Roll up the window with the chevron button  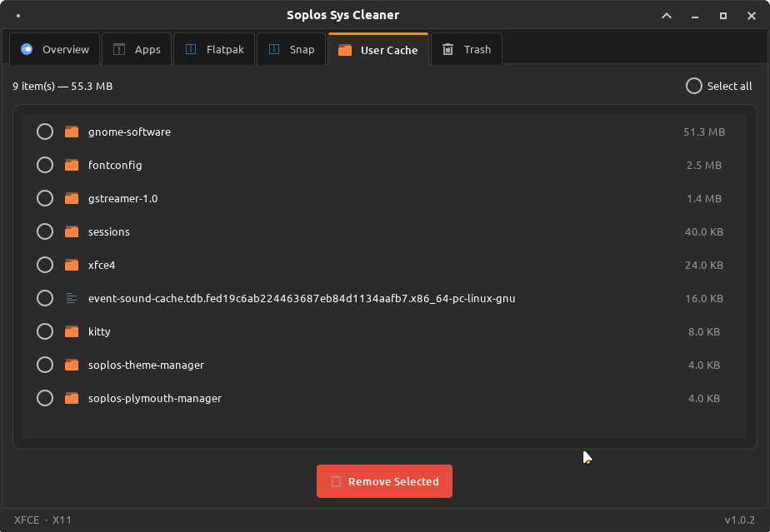667,16
